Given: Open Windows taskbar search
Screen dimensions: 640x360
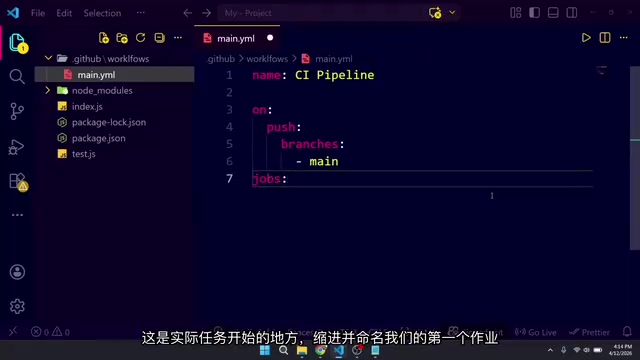Looking at the screenshot, I should pyautogui.click(x=283, y=350).
